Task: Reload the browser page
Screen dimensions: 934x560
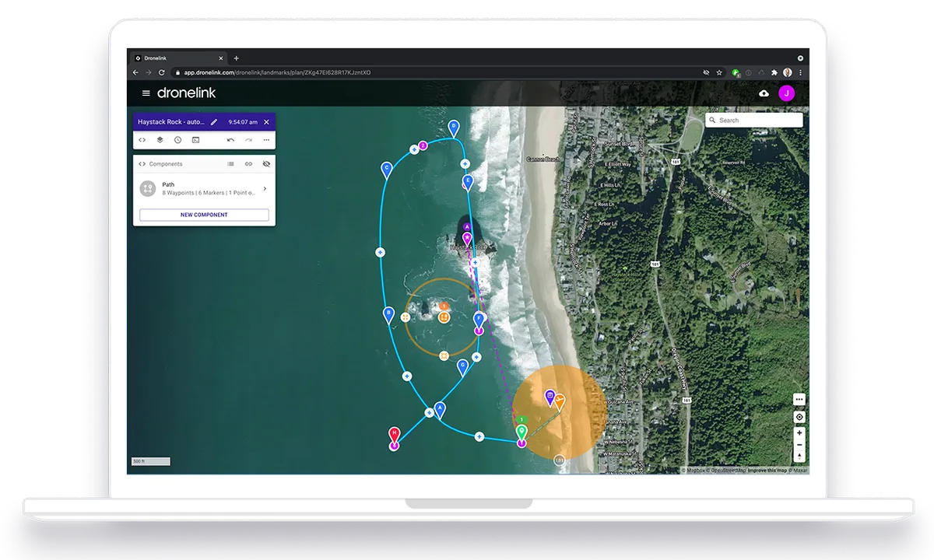Action: click(162, 72)
